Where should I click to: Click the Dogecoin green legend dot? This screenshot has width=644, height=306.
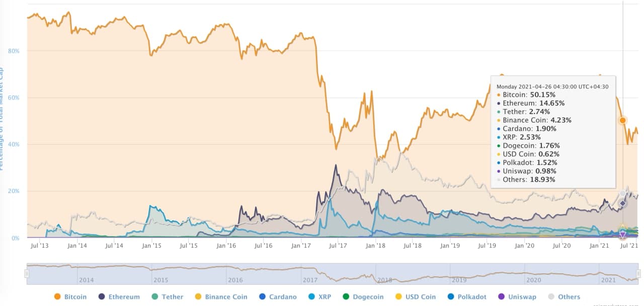click(346, 296)
